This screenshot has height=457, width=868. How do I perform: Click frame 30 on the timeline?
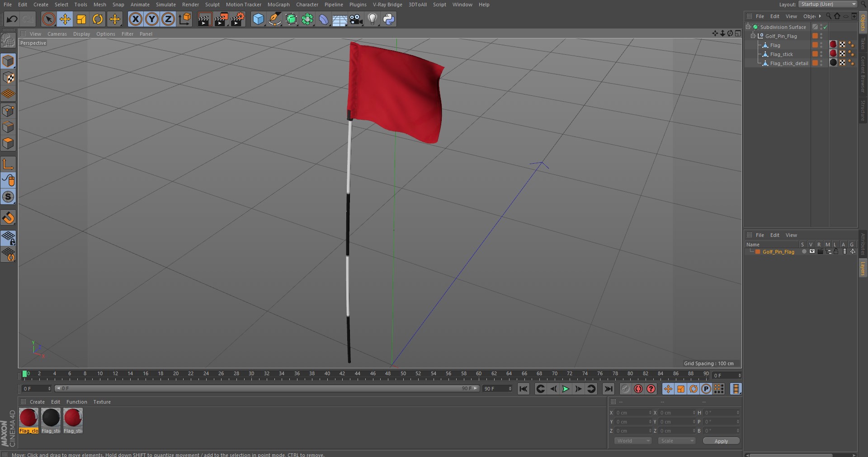coord(251,374)
